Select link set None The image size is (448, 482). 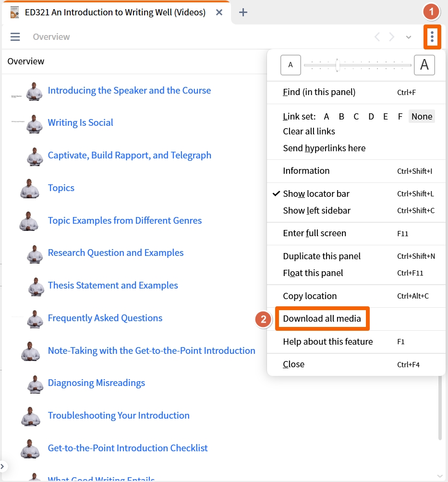[422, 117]
